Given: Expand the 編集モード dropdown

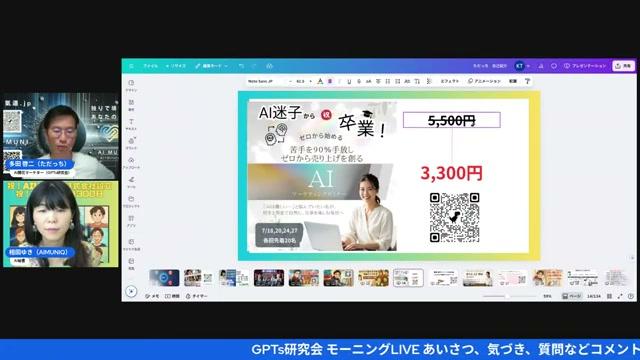Looking at the screenshot, I should tap(211, 66).
